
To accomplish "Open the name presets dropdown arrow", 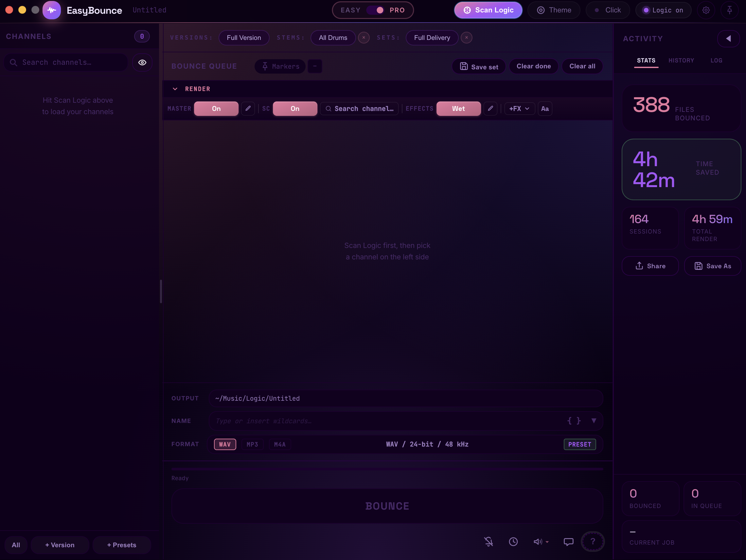I will point(594,420).
